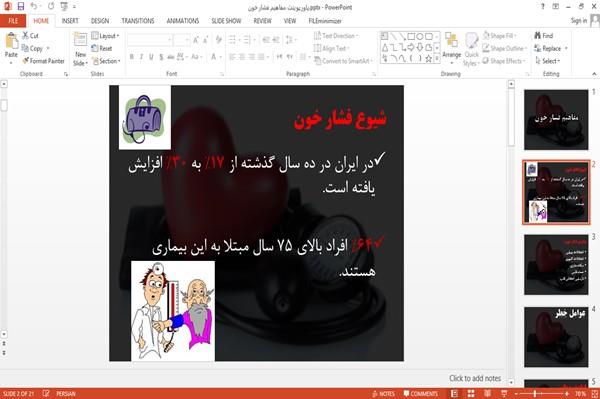Expand the Align Text dropdown
The height and width of the screenshot is (399, 600).
331,49
